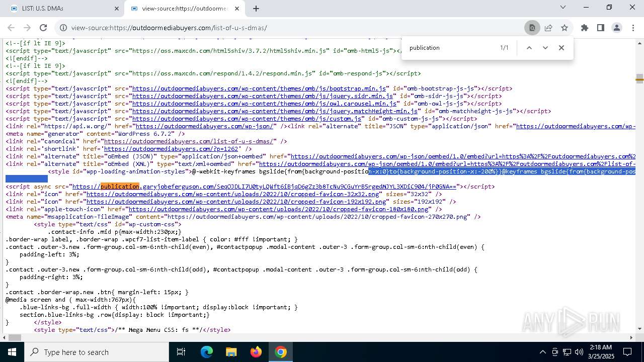
Task: Open the Chrome profile avatar
Action: [x=617, y=28]
